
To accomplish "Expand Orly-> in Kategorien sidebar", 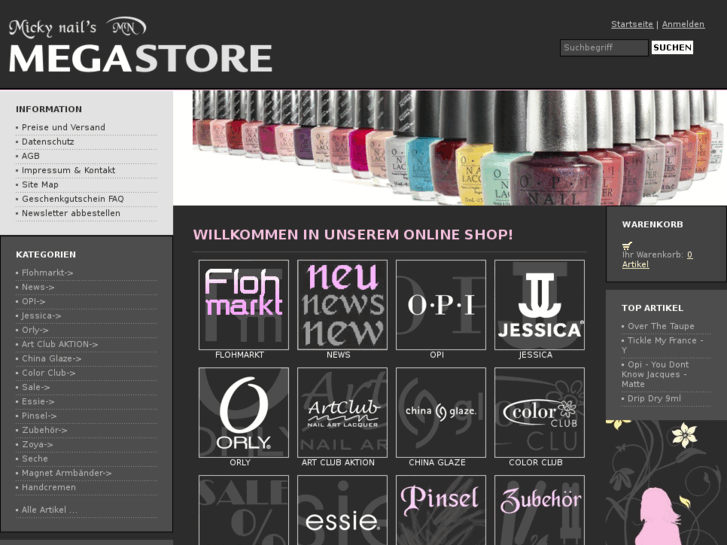I will pyautogui.click(x=35, y=330).
